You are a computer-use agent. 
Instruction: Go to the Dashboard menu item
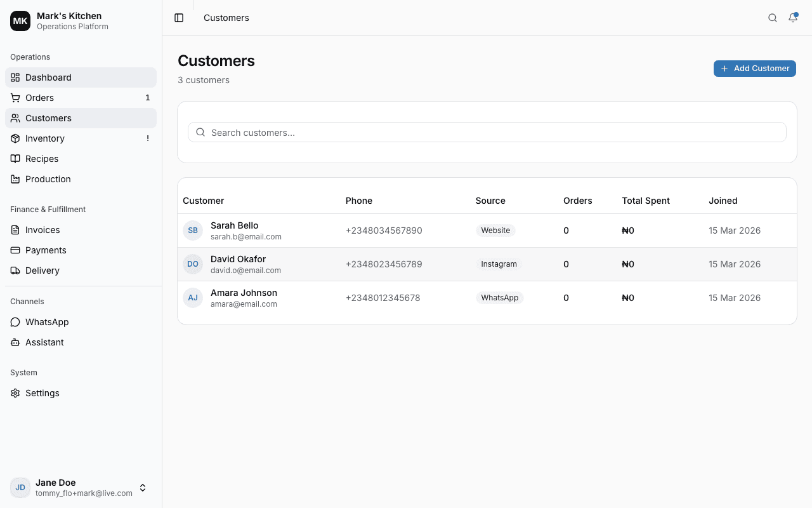pos(48,77)
